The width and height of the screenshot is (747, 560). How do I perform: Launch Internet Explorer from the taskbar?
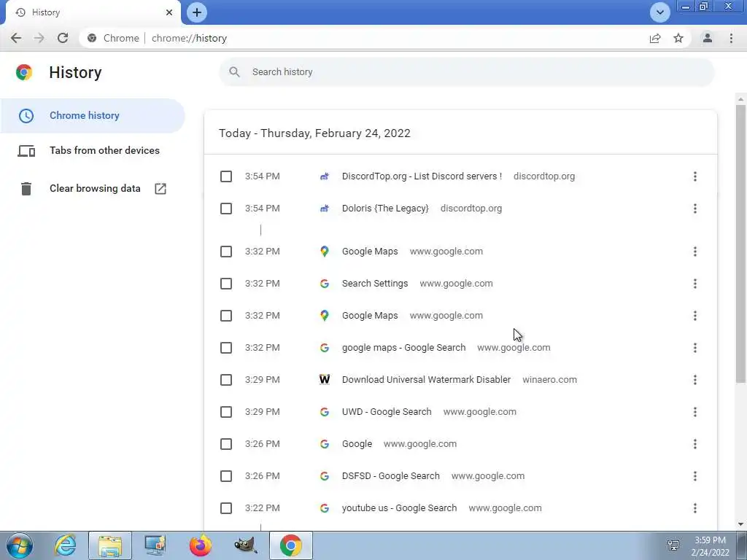tap(65, 545)
